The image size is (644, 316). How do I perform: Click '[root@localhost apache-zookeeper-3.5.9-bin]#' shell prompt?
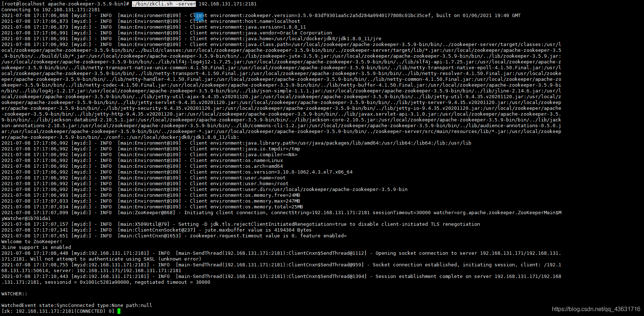[x=65, y=4]
